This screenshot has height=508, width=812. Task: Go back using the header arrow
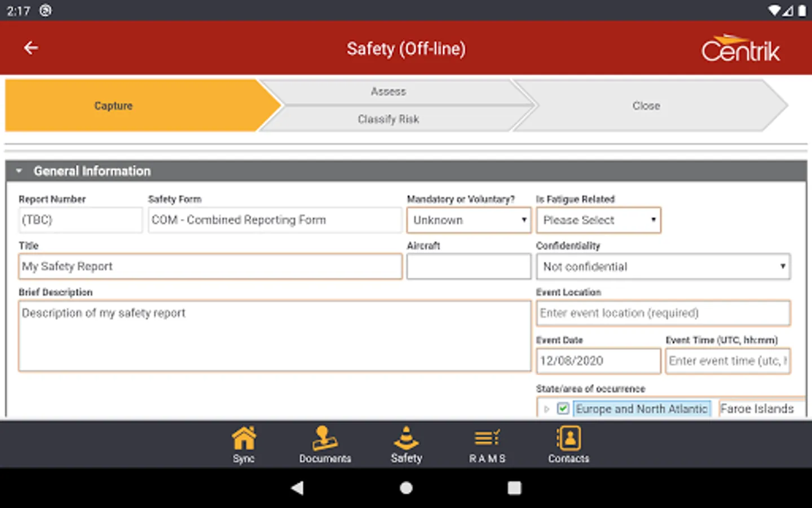pyautogui.click(x=31, y=49)
